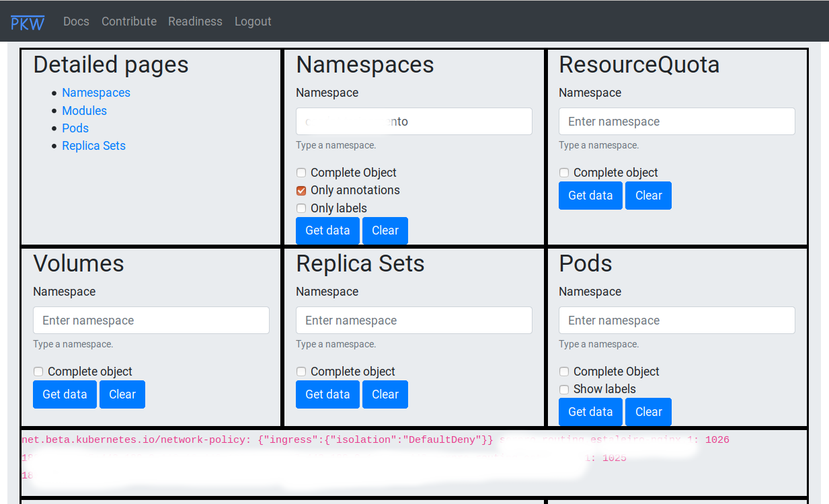The image size is (829, 504).
Task: Click the PKW logo in the navbar
Action: tap(28, 22)
